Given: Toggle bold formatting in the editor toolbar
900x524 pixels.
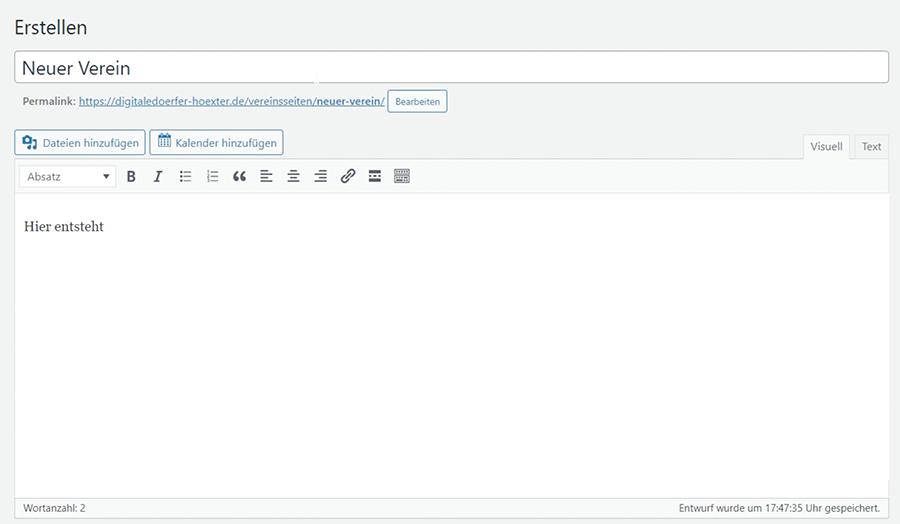Looking at the screenshot, I should pos(131,176).
